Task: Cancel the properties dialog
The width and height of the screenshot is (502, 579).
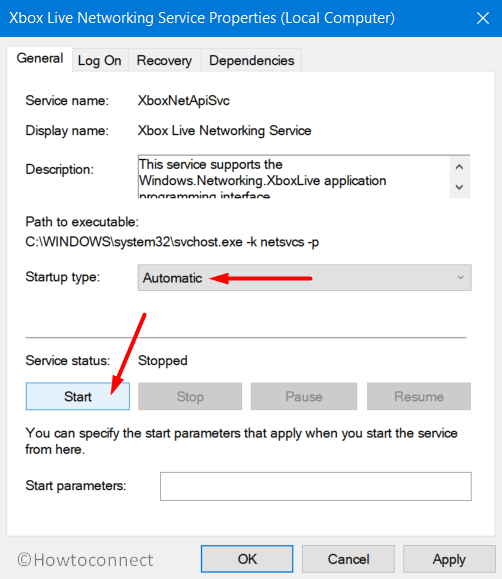Action: [x=348, y=559]
